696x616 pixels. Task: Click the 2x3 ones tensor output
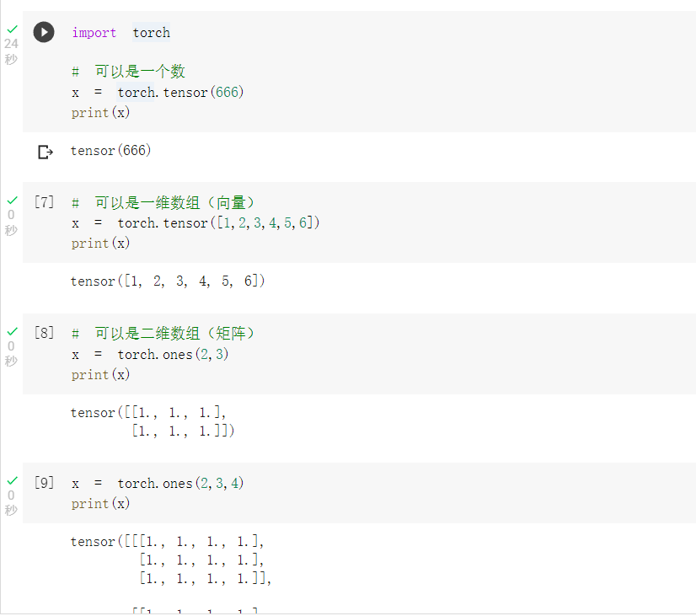152,421
